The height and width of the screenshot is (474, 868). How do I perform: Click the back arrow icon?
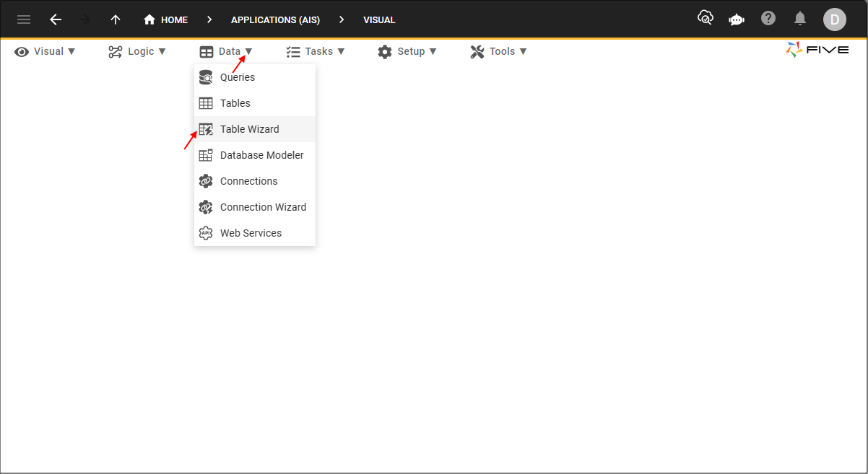[56, 19]
